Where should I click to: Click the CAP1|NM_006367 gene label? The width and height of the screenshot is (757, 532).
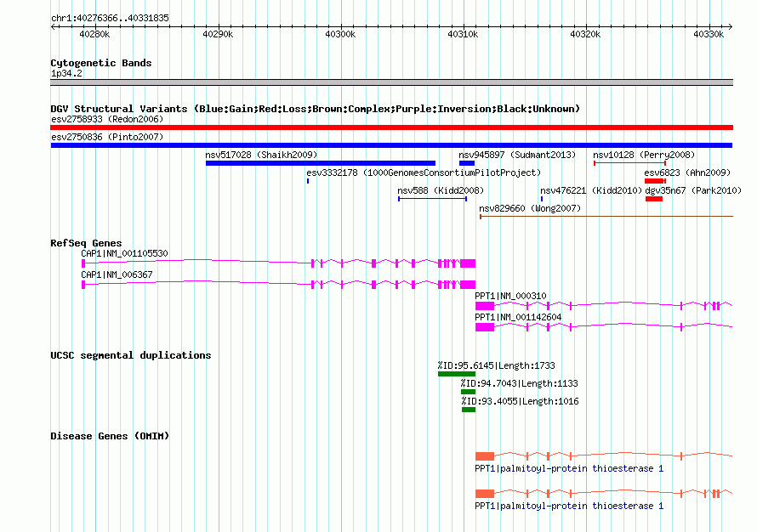click(x=117, y=274)
